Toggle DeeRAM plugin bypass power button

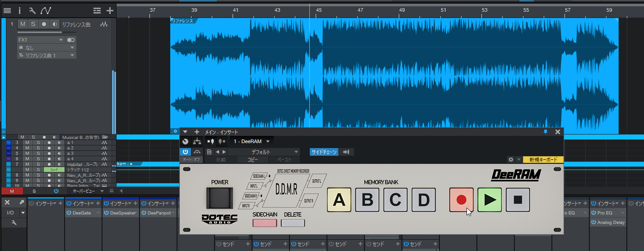[x=186, y=152]
